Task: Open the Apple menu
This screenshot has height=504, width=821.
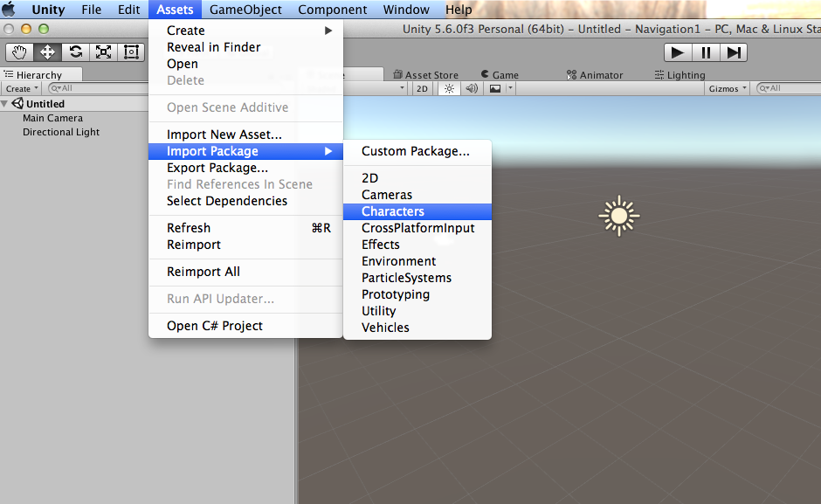Action: 9,10
